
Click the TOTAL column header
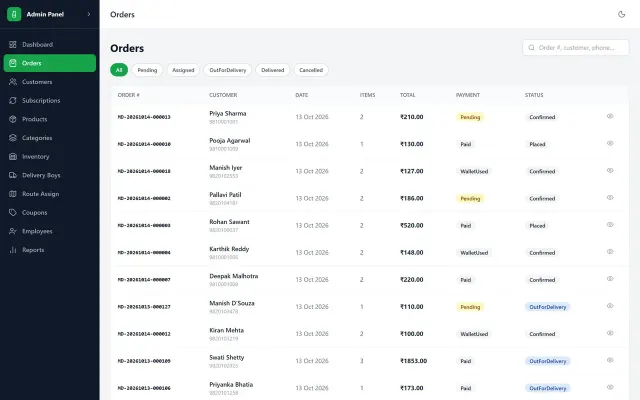tap(407, 95)
